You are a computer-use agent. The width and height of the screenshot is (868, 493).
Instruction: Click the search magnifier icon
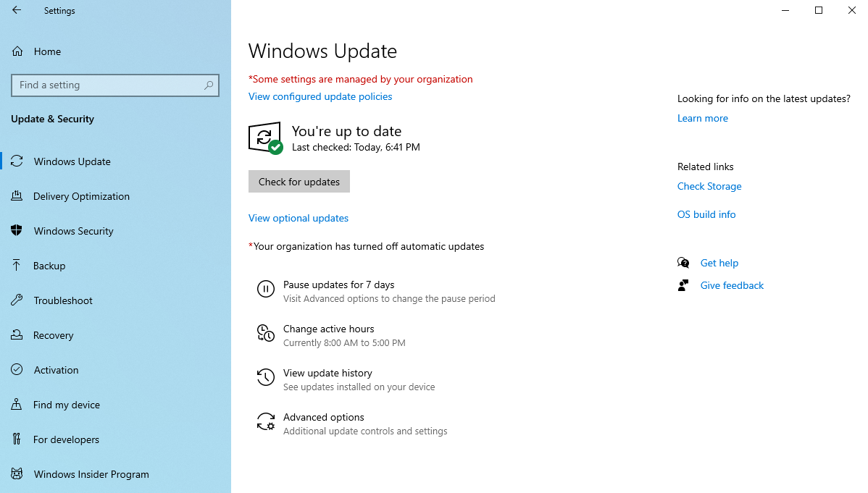(x=209, y=85)
